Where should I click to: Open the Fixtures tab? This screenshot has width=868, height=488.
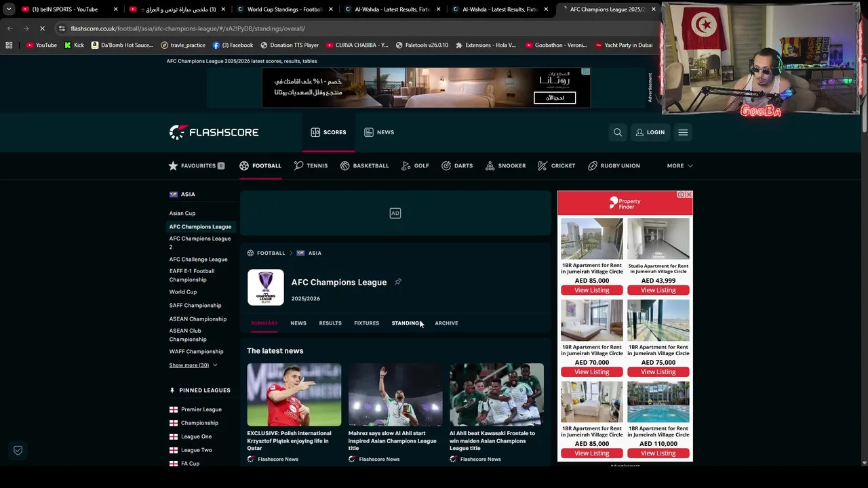tap(366, 323)
